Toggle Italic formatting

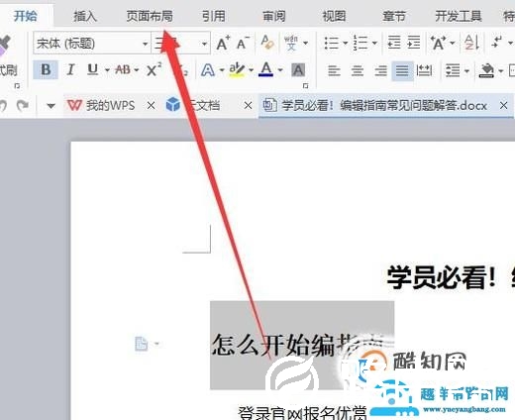(70, 69)
